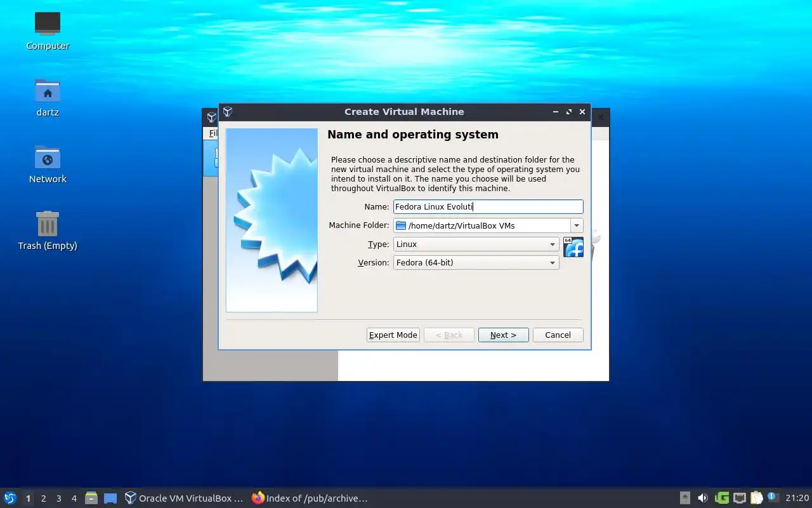Cancel the Create Virtual Machine dialog
Viewport: 812px width, 508px height.
[x=558, y=335]
